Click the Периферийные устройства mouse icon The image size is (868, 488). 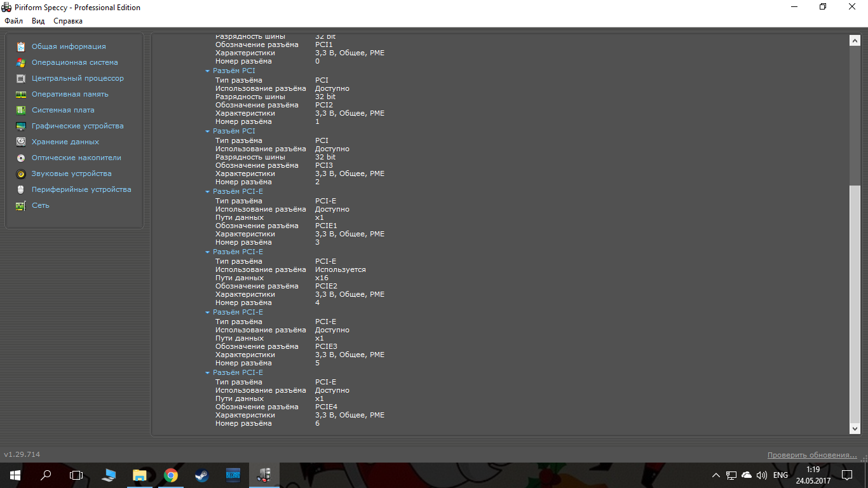click(21, 189)
